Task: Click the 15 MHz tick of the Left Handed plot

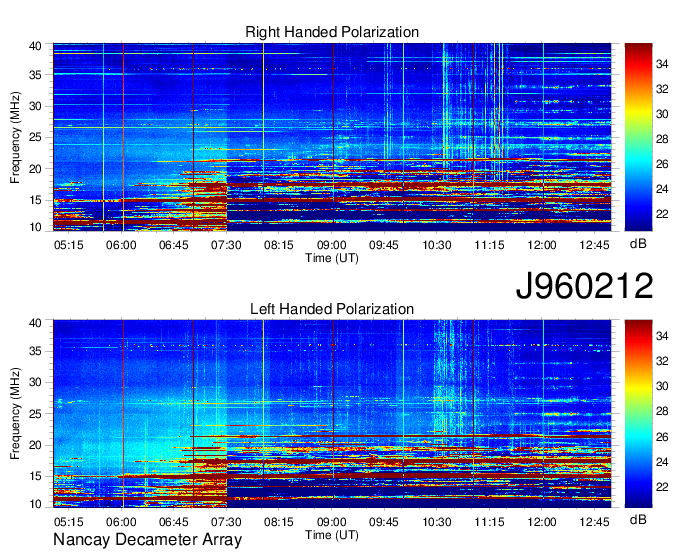Action: 35,477
